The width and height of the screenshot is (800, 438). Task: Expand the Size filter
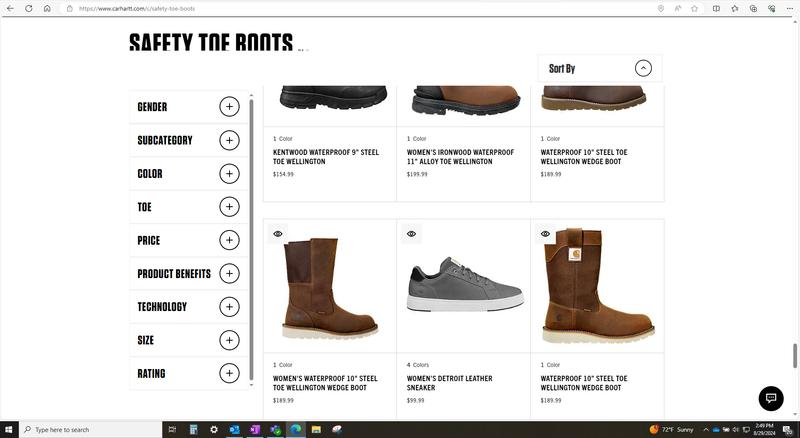[x=229, y=340]
